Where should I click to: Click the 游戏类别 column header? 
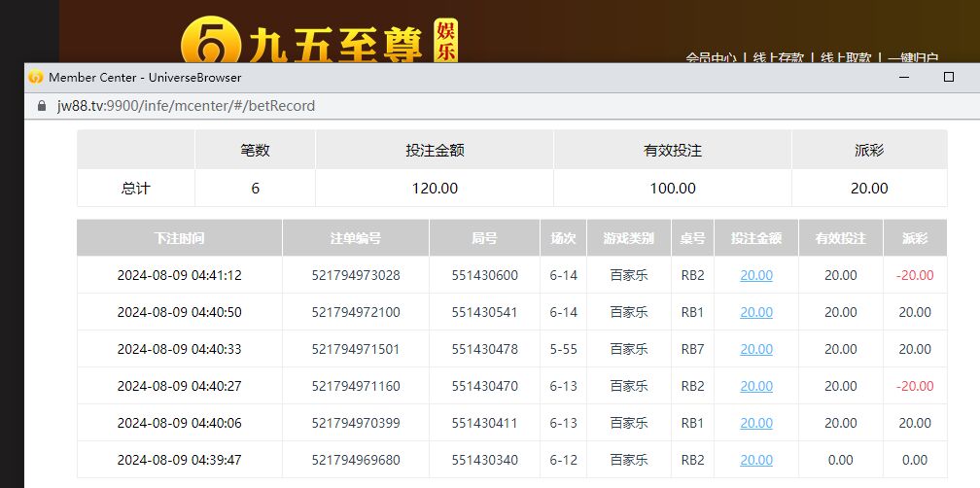628,238
